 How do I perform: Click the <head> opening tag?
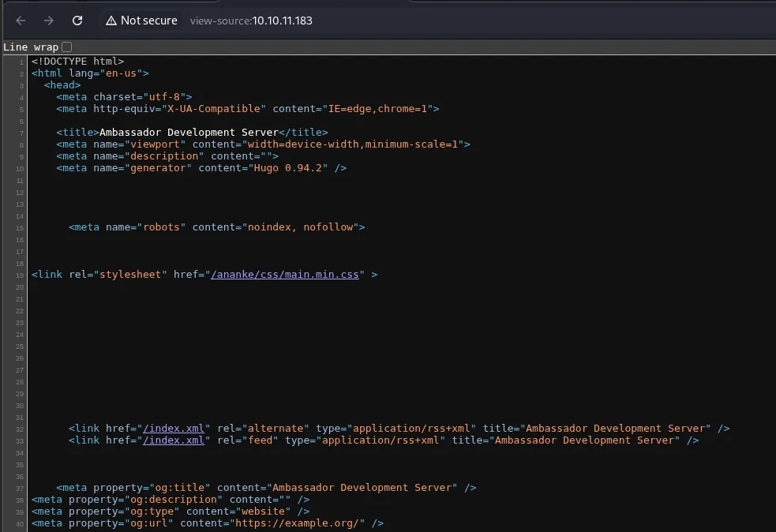[x=62, y=84]
